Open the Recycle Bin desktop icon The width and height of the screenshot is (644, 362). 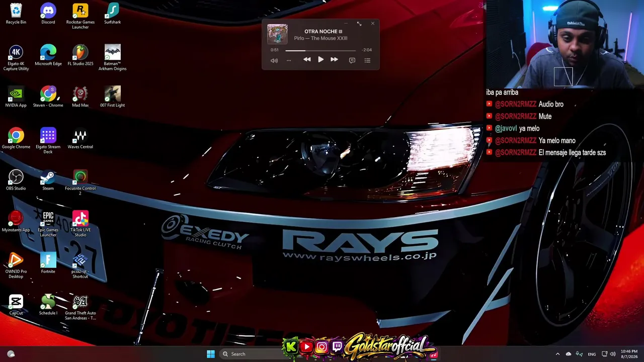tap(16, 14)
